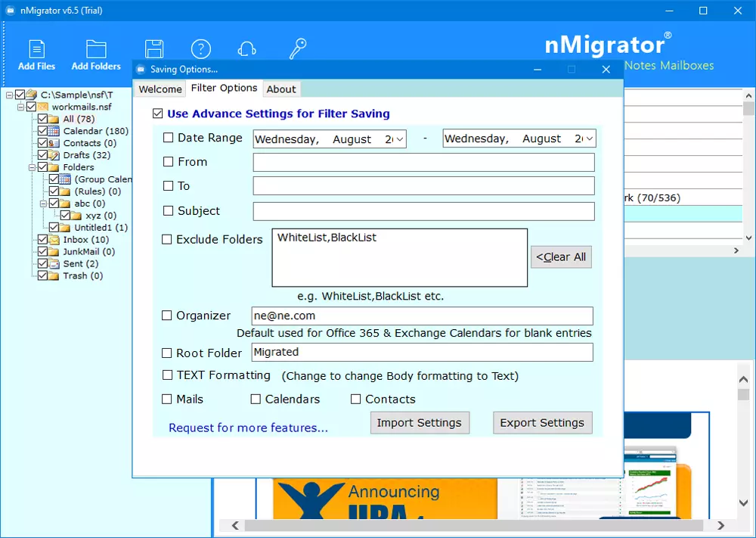Click the Clear All button
The width and height of the screenshot is (756, 538).
click(x=561, y=257)
